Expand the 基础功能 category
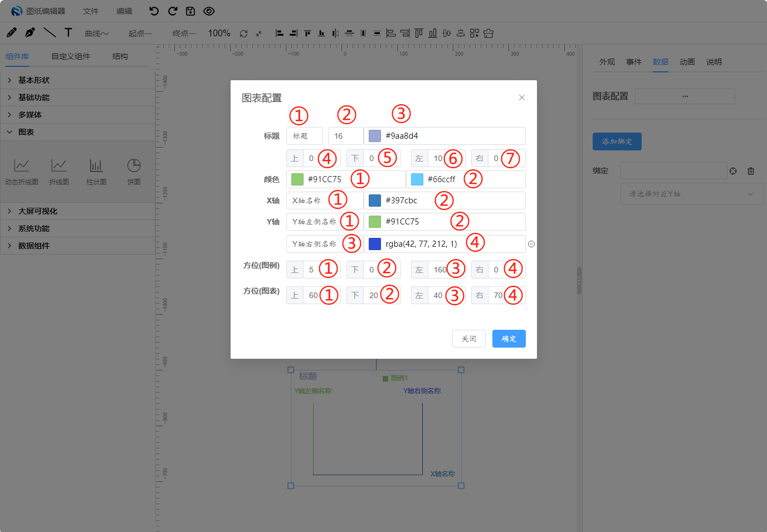 (77, 97)
